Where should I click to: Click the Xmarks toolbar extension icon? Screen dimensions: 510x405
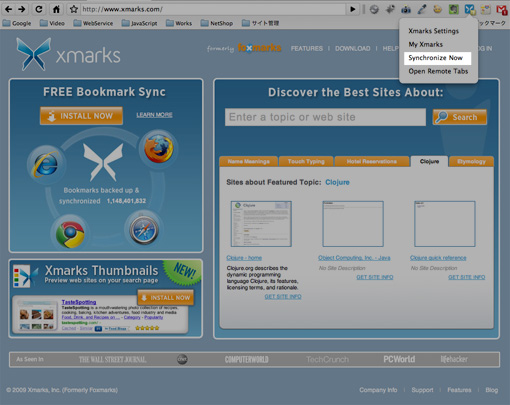click(470, 9)
